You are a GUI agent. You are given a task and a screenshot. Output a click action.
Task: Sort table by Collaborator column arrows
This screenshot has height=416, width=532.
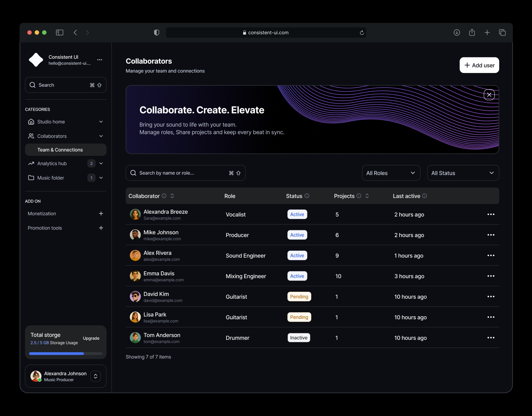pos(172,196)
